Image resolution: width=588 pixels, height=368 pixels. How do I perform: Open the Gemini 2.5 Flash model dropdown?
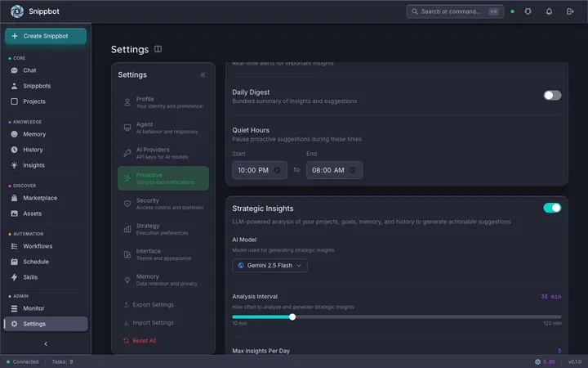click(269, 266)
